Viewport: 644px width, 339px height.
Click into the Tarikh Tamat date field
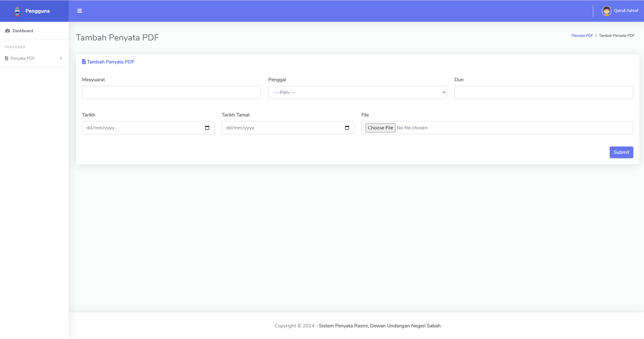click(x=282, y=128)
